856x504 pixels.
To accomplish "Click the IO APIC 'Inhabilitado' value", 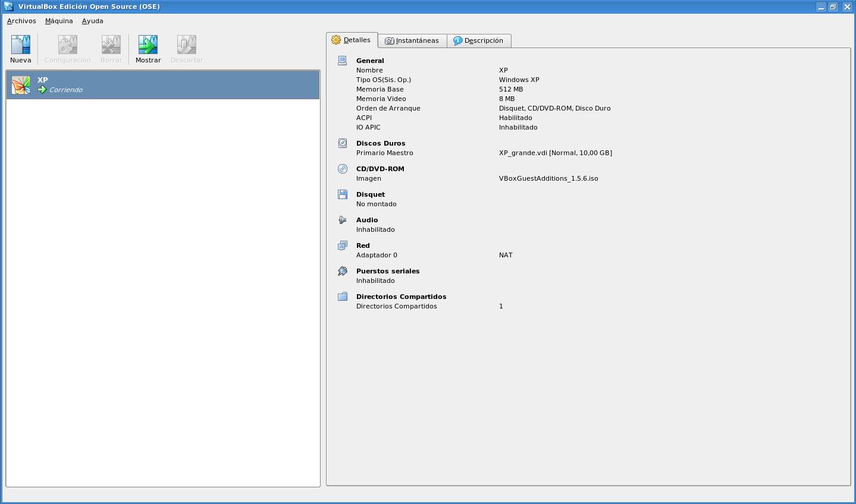I will tap(518, 127).
